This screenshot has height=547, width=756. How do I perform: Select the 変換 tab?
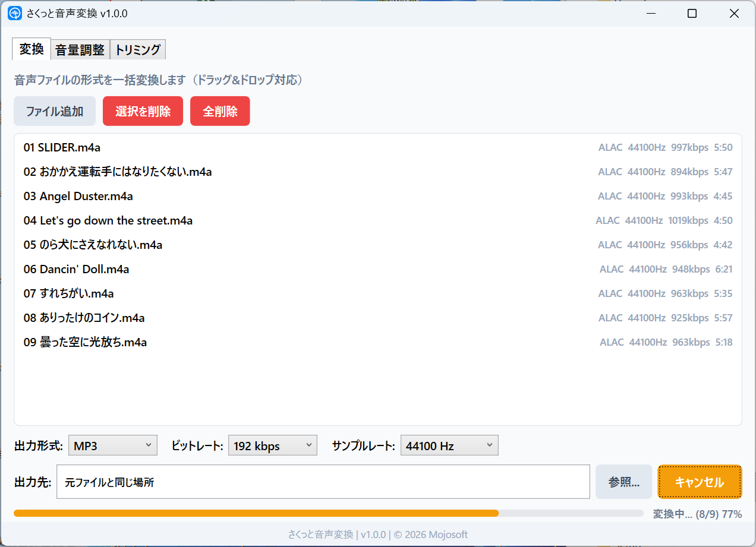[31, 49]
